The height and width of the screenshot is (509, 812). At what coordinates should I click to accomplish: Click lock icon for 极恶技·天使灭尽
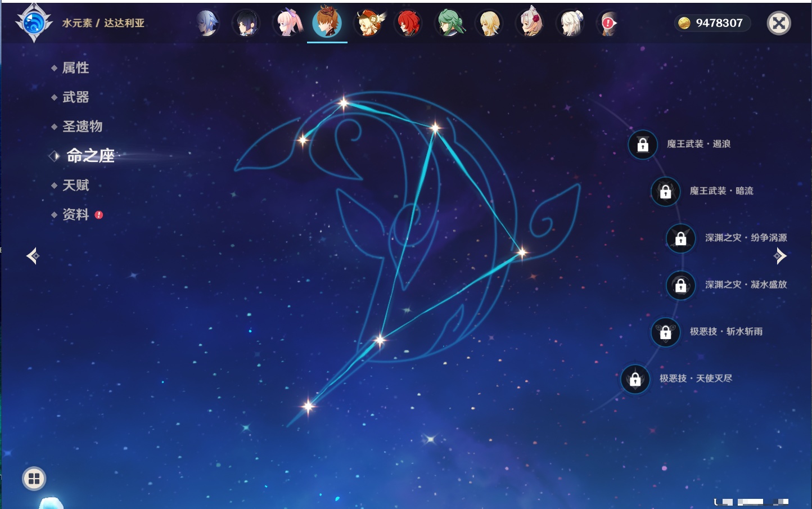tap(635, 379)
